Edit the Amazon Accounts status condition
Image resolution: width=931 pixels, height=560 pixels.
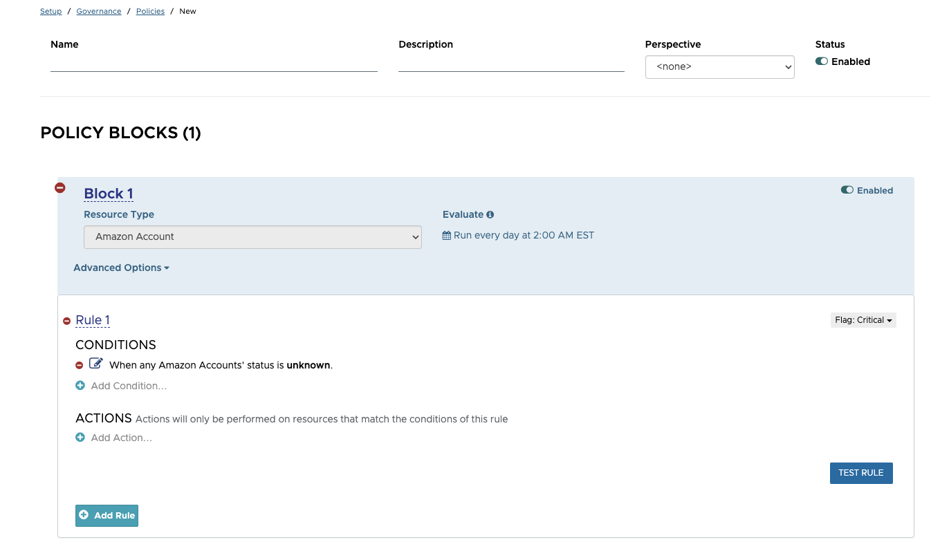click(x=96, y=364)
